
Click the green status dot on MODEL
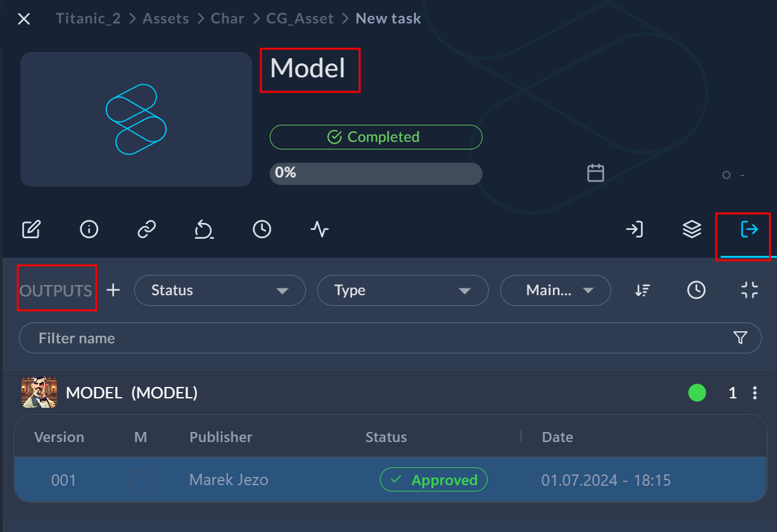pos(697,393)
